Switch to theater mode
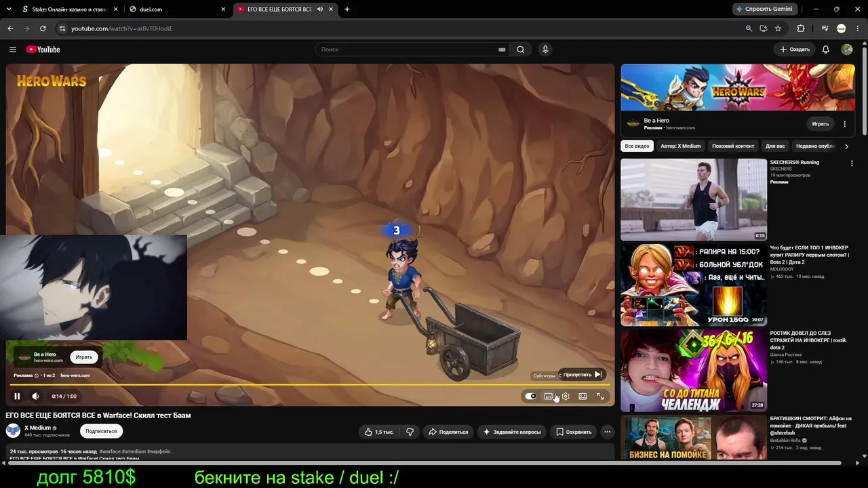Image resolution: width=868 pixels, height=488 pixels. pyautogui.click(x=583, y=396)
